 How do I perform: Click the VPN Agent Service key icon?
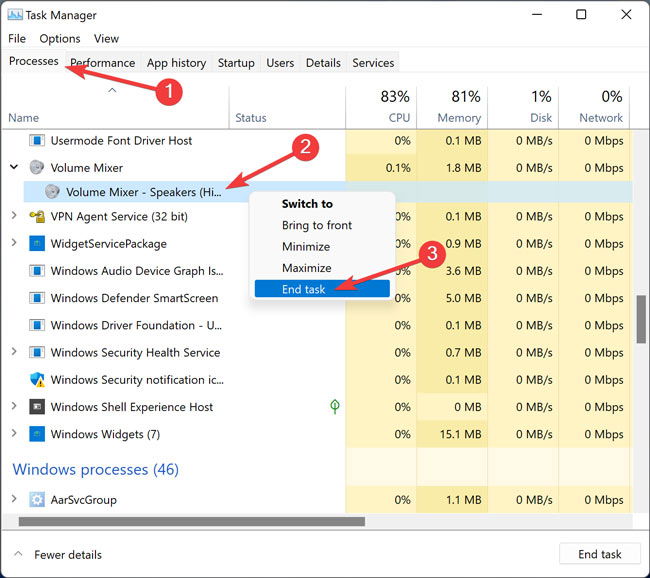coord(37,216)
